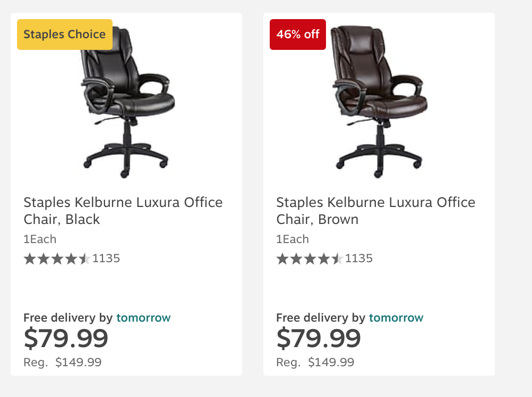Click Reg. $149.99 under the Black chair

point(63,363)
